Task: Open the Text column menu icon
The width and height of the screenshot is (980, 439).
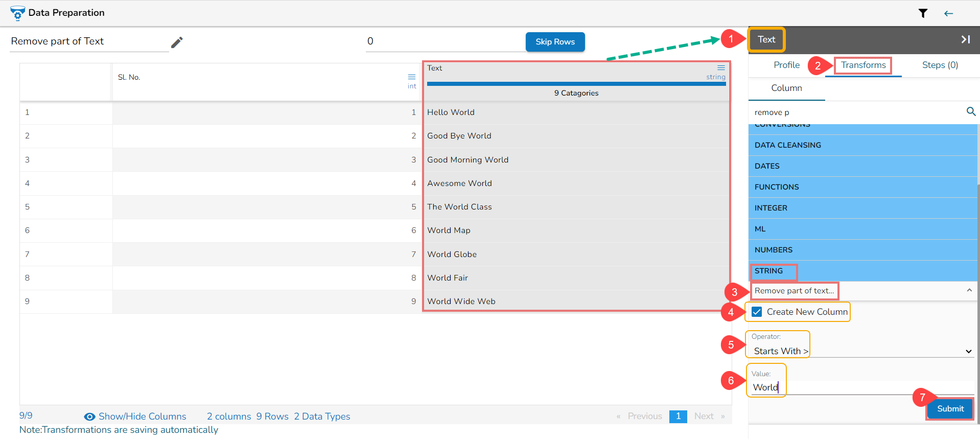Action: [721, 67]
